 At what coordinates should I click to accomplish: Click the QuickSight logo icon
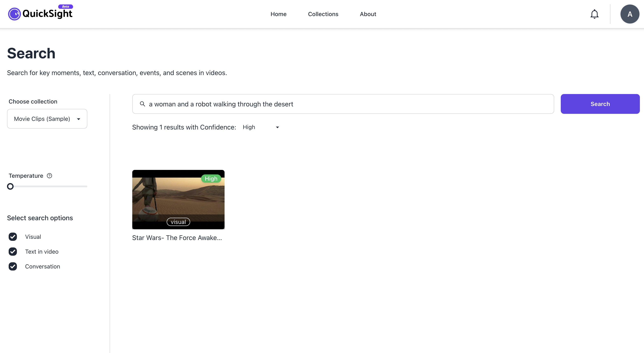14,14
